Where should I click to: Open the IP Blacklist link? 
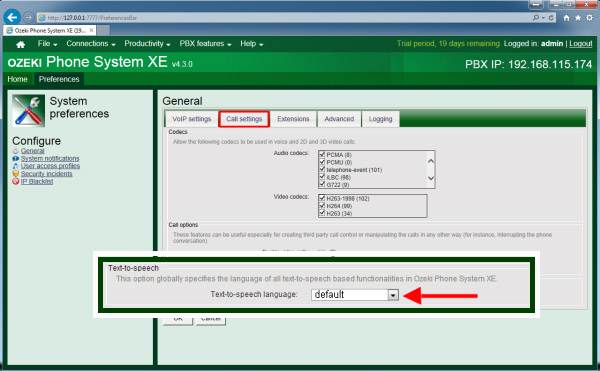point(37,181)
